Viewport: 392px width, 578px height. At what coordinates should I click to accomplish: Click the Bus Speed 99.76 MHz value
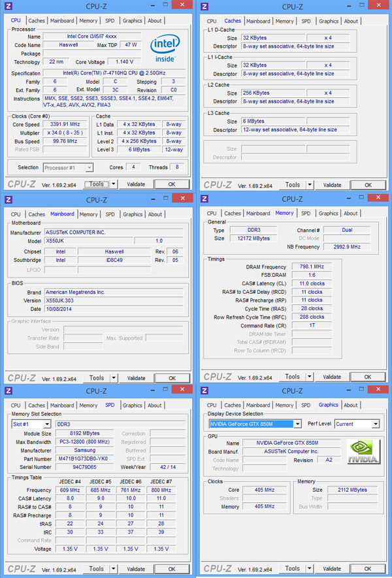(65, 141)
